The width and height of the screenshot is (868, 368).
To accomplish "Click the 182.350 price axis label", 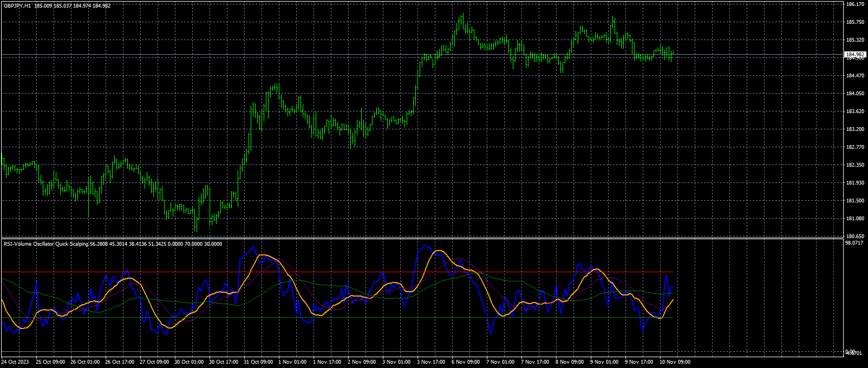I will [855, 165].
